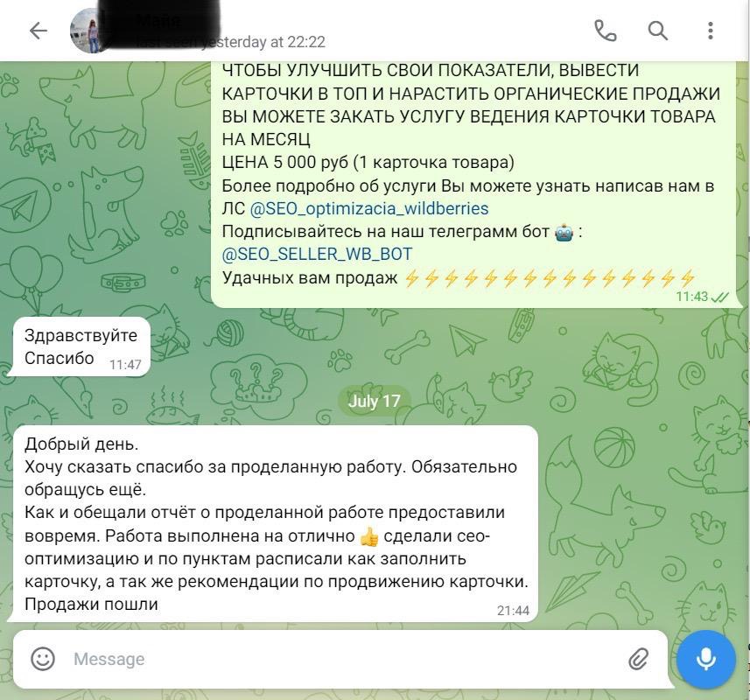The image size is (750, 700).
Task: Click the read checkmarks at 11:43
Action: pos(720,297)
